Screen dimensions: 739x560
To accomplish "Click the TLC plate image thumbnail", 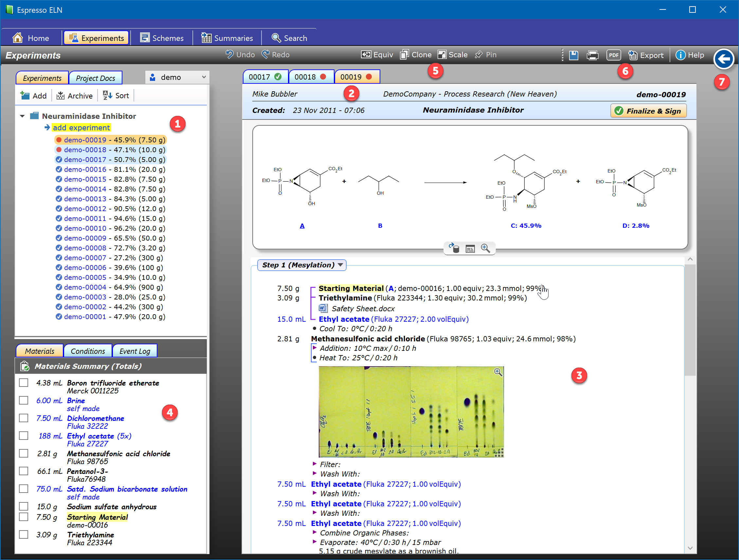I will (411, 412).
